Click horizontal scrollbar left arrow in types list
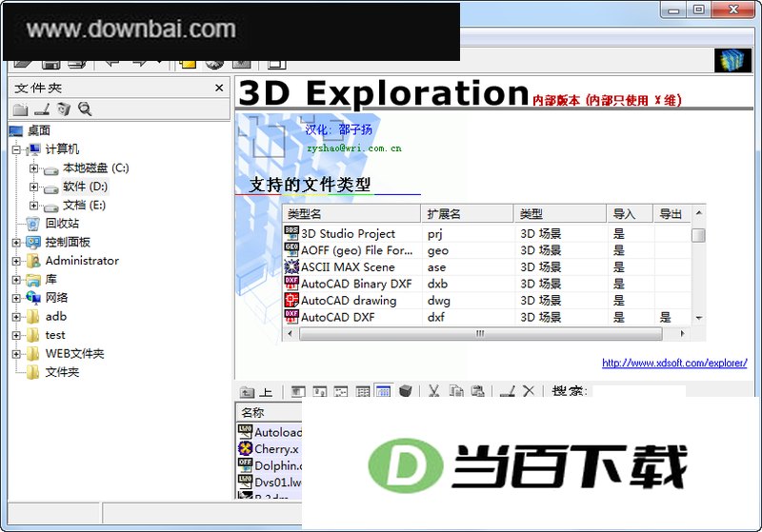This screenshot has width=762, height=532. click(291, 333)
